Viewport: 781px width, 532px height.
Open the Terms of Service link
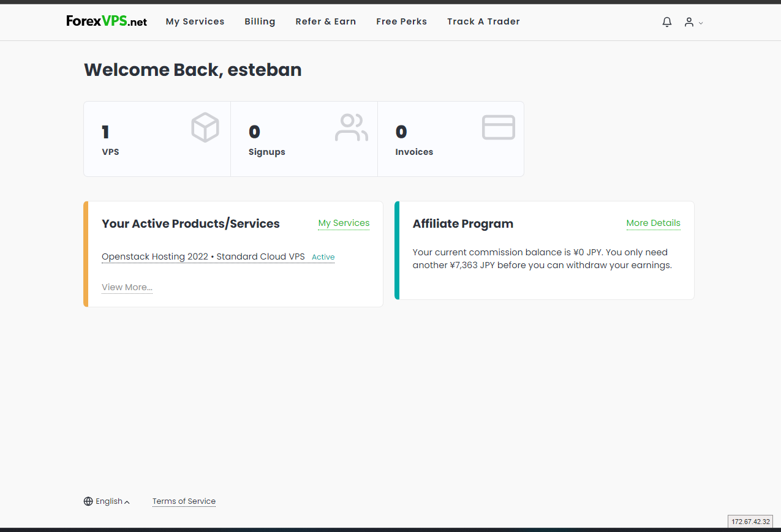(x=184, y=501)
